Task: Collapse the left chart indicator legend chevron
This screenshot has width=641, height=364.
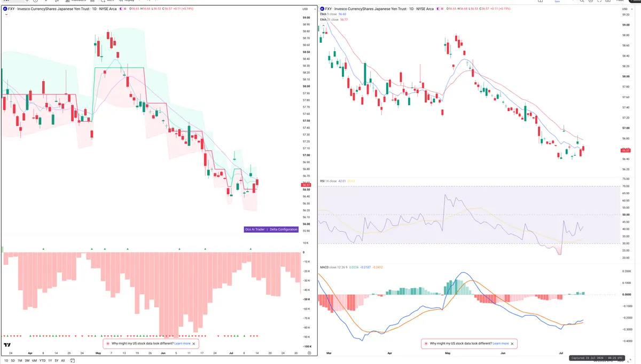Action: [6, 14]
